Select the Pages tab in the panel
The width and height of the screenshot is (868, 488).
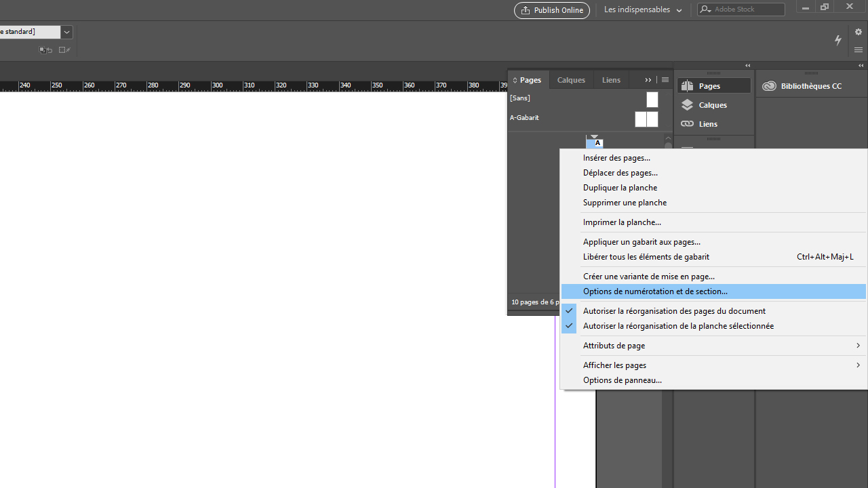pyautogui.click(x=528, y=80)
